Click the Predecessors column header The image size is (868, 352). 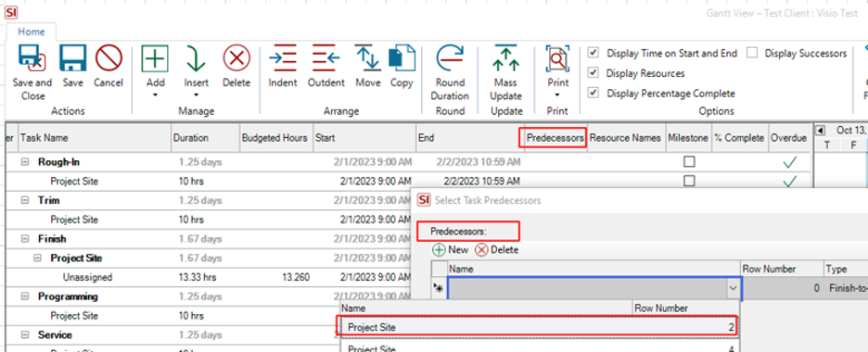coord(555,138)
